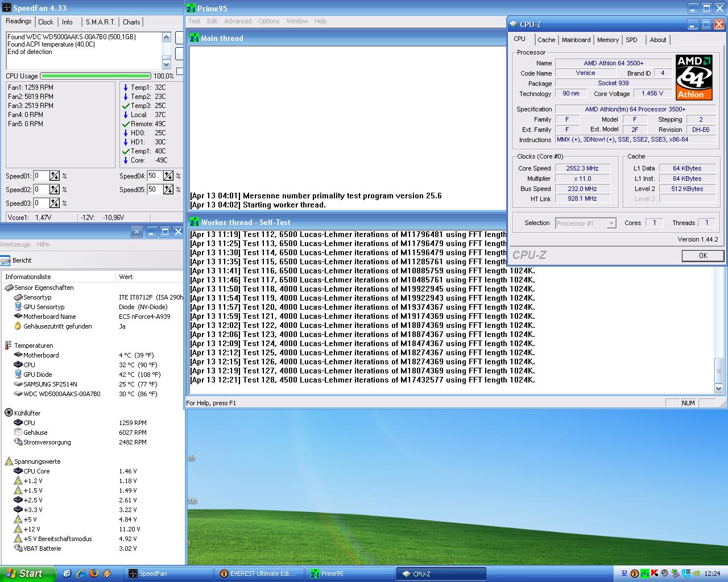The width and height of the screenshot is (728, 582).
Task: Open the Test menu in Prime95
Action: point(195,21)
